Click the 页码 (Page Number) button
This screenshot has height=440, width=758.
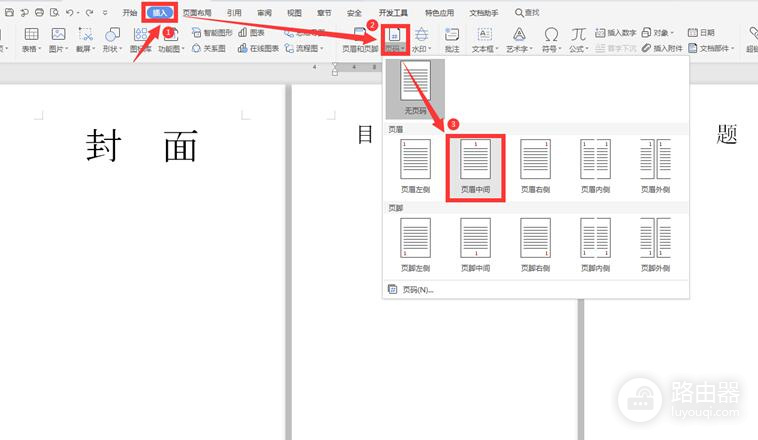[395, 40]
